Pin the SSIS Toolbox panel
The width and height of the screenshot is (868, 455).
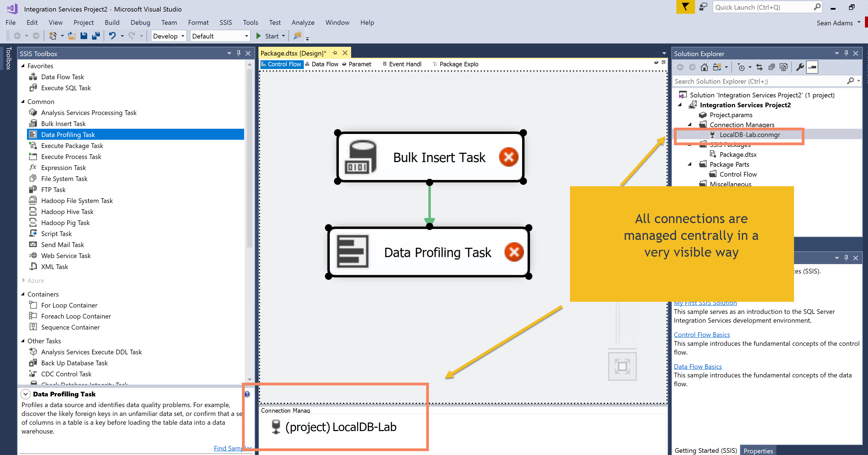click(238, 53)
